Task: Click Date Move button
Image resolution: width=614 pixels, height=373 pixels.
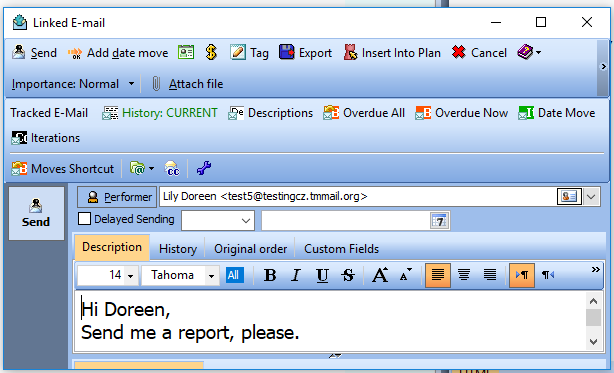Action: [557, 113]
